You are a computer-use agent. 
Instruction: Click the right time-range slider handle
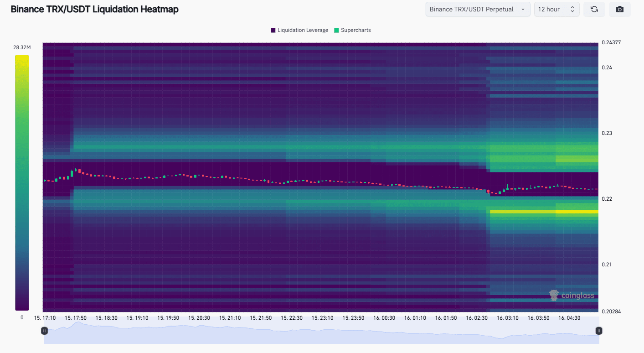pos(599,330)
